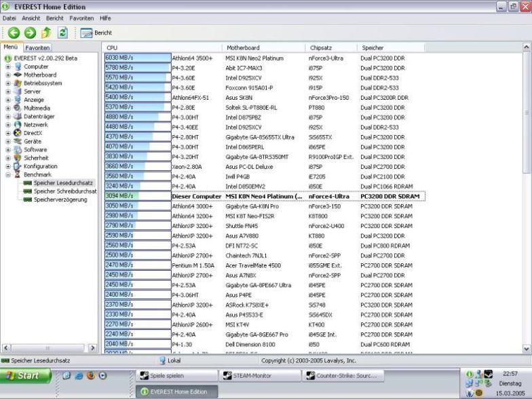Image resolution: width=532 pixels, height=399 pixels.
Task: Expand the Betriebssystem tree node
Action: 8,83
